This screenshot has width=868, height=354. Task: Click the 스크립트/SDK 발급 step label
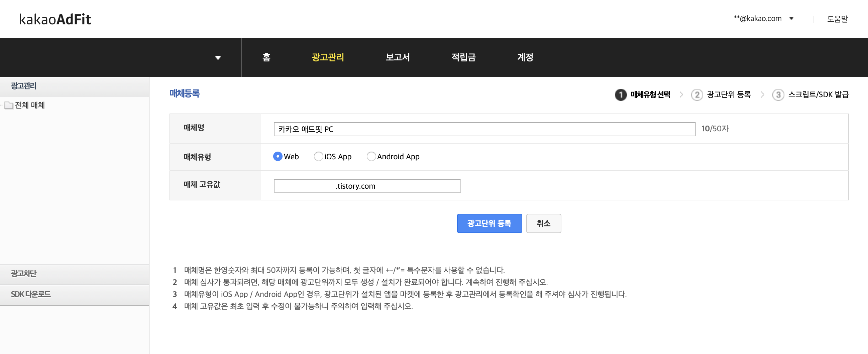(818, 95)
